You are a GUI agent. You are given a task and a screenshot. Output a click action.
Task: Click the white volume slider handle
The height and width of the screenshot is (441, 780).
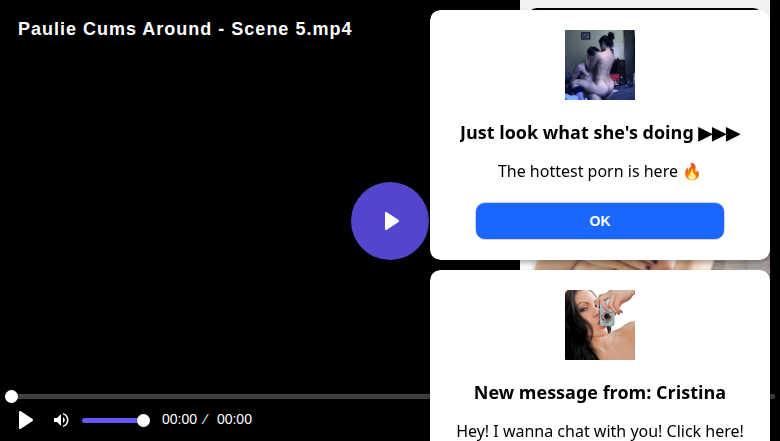[x=143, y=420]
